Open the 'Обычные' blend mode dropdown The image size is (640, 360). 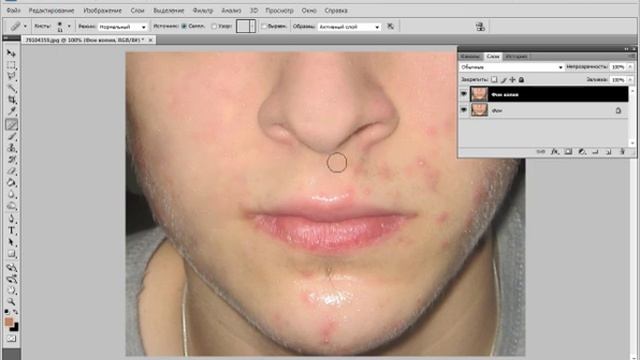click(512, 67)
